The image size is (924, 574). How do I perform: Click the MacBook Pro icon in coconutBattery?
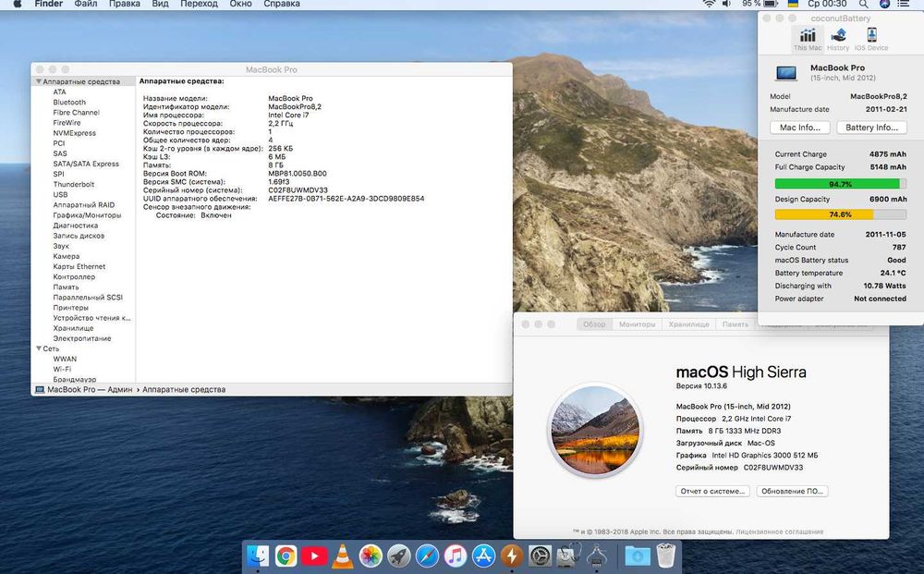786,73
